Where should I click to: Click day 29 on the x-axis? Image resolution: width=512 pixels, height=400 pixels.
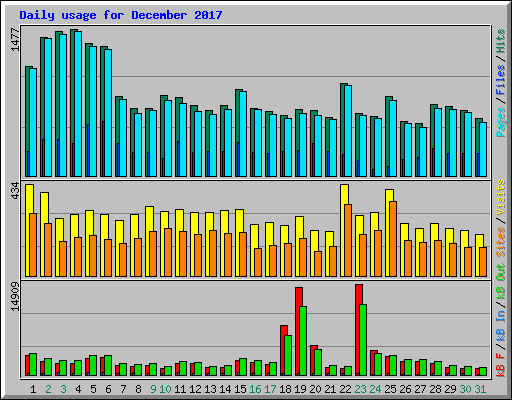pyautogui.click(x=450, y=389)
